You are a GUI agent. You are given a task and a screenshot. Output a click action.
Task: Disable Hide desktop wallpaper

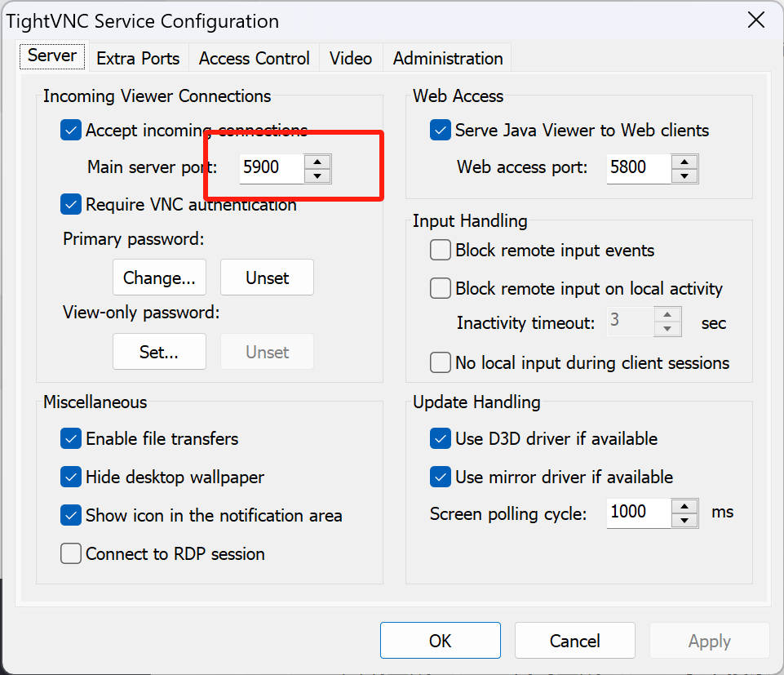(71, 477)
